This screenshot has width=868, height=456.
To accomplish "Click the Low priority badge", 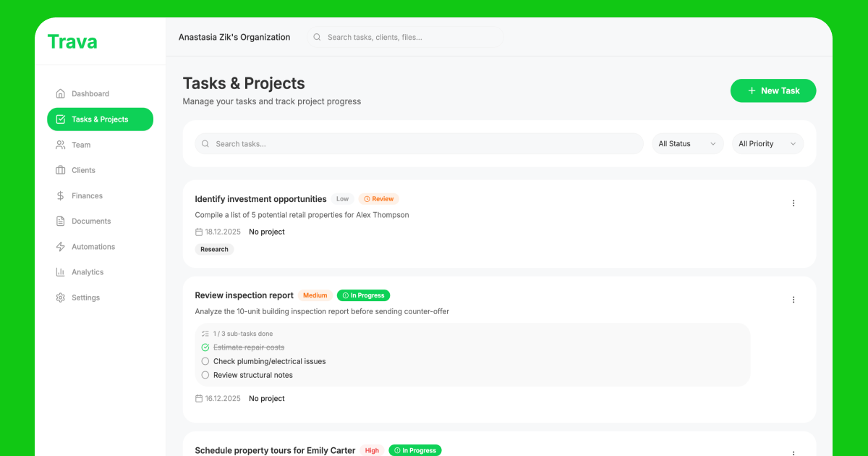I will (343, 199).
